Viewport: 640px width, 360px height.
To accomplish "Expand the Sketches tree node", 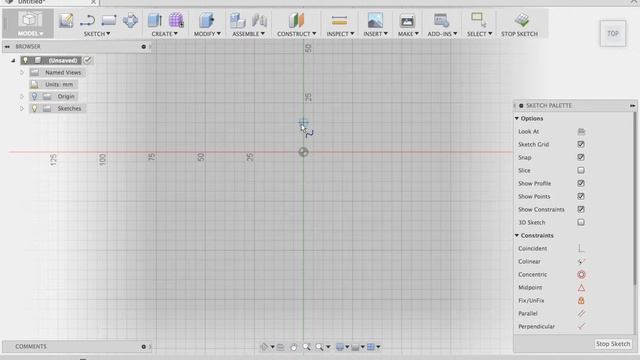I will [22, 108].
